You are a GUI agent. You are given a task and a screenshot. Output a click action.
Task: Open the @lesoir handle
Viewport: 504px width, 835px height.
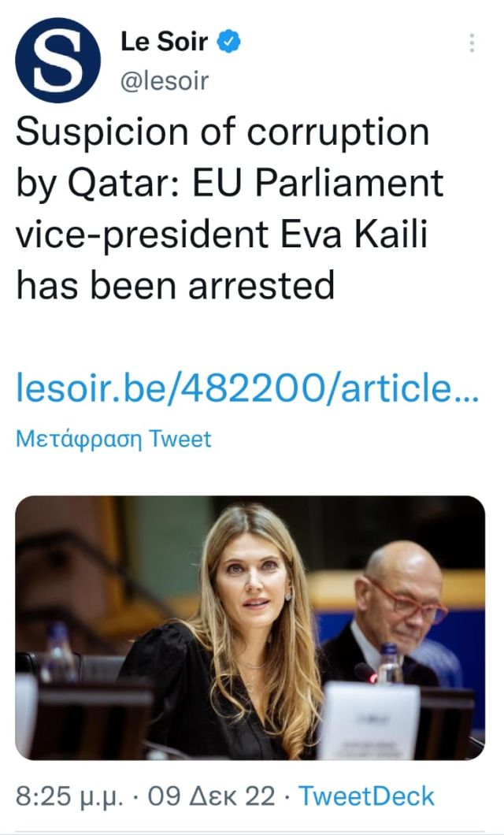point(165,80)
